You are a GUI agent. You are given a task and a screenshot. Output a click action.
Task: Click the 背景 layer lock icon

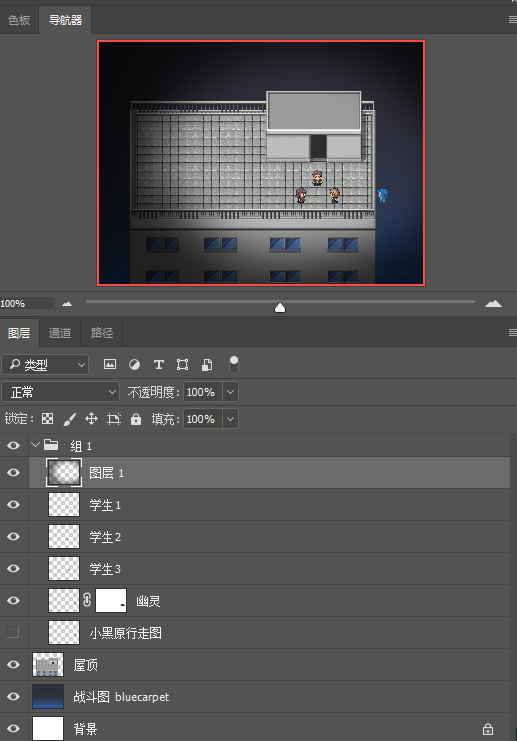488,728
